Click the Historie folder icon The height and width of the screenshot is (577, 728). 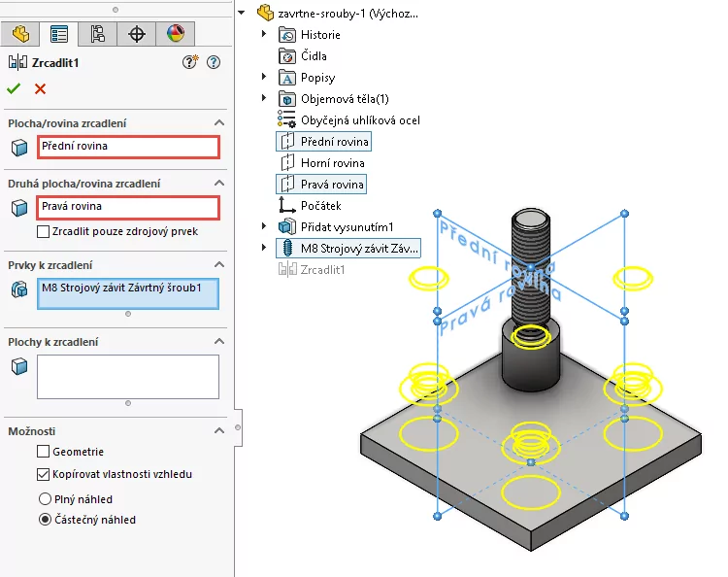(287, 34)
